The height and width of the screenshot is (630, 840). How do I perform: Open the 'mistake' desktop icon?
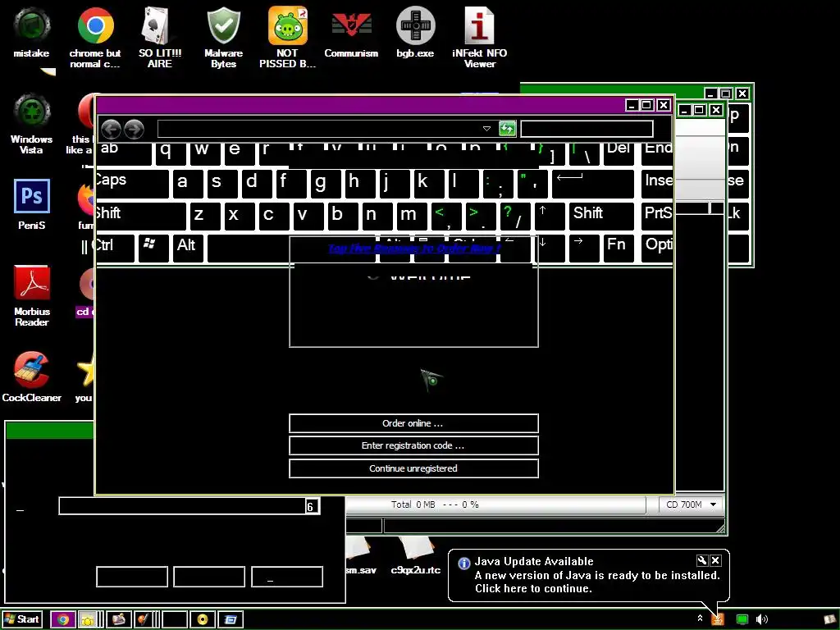click(x=31, y=32)
